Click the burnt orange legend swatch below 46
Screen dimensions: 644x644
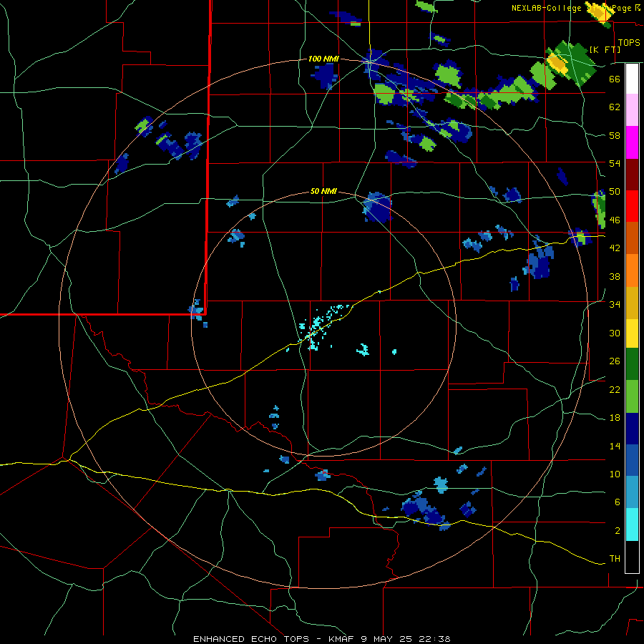tap(632, 238)
